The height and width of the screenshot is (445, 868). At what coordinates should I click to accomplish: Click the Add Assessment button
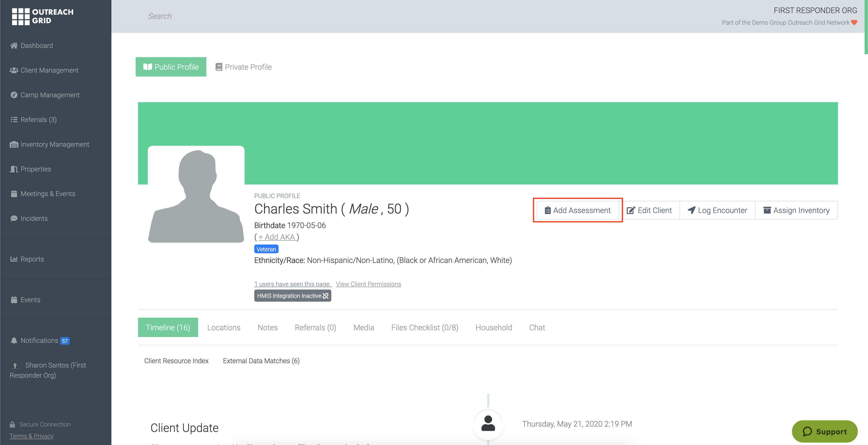578,210
